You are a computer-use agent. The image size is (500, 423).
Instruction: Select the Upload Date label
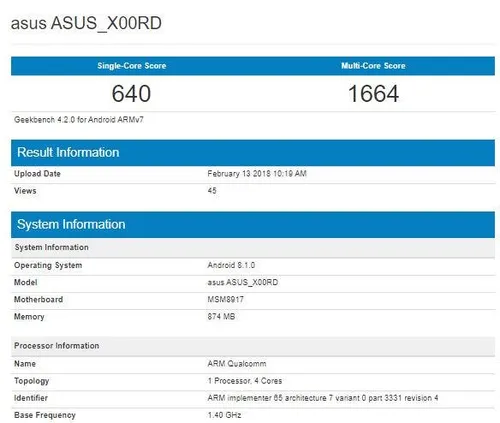(37, 174)
